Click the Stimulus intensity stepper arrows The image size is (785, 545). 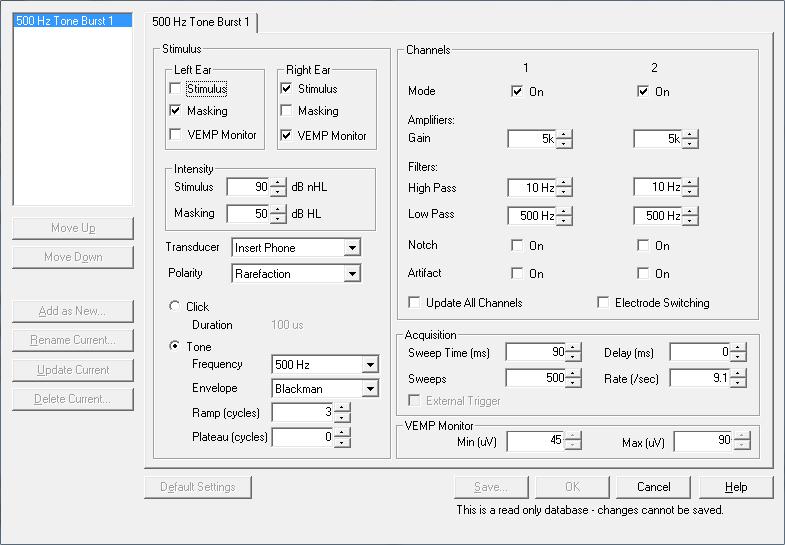278,187
